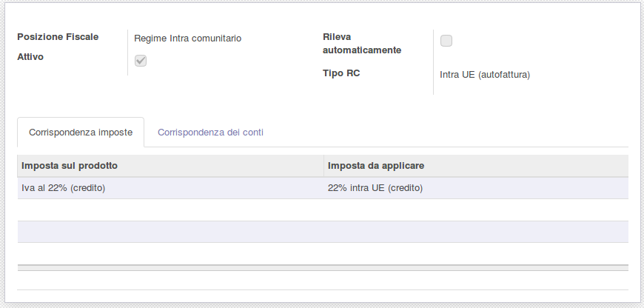Click the Intra UE (autofattura) field value
Screen dimensions: 644x308
pyautogui.click(x=485, y=75)
